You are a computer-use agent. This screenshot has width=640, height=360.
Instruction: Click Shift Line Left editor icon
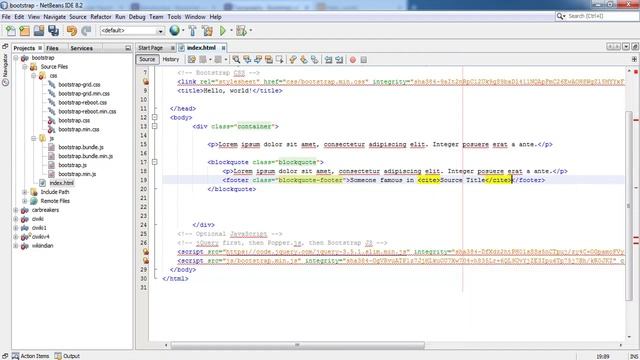coord(328,60)
